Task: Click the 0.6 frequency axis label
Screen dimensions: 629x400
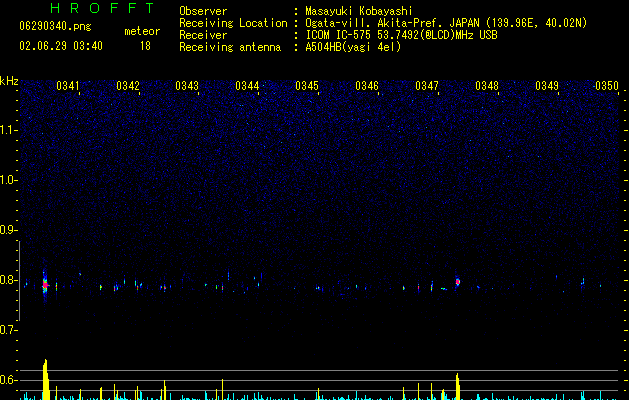Action: [9, 380]
